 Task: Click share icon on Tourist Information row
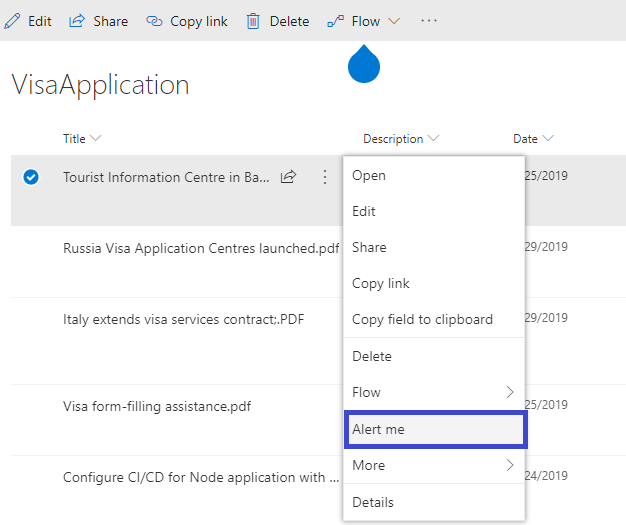(x=288, y=177)
